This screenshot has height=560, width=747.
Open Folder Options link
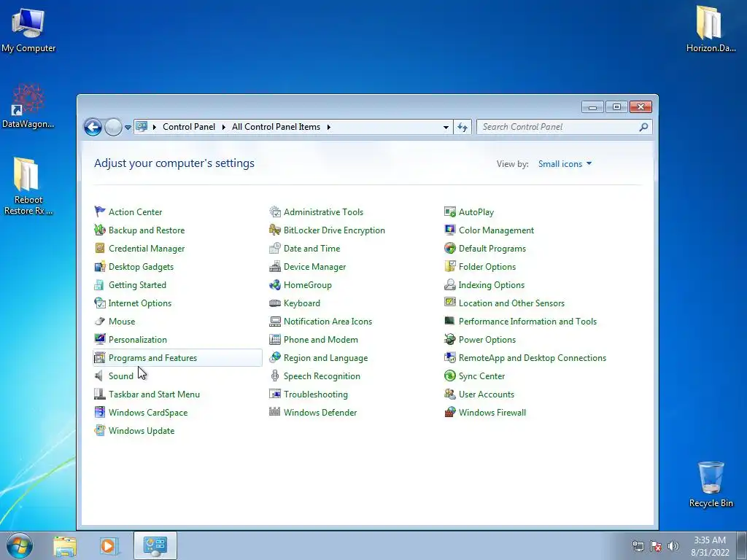[487, 267]
